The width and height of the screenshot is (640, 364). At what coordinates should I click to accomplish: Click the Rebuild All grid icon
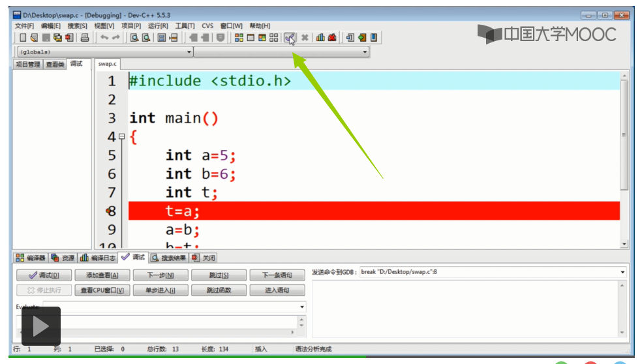point(274,38)
